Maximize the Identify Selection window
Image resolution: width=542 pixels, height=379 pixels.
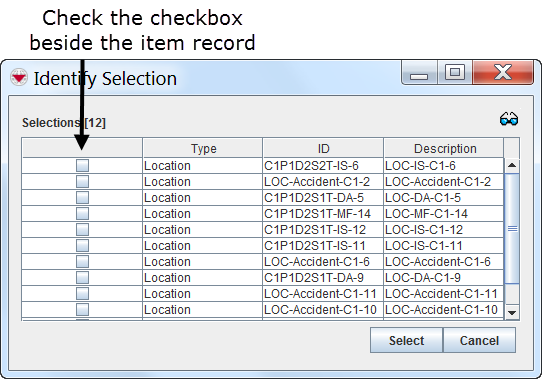tap(455, 73)
